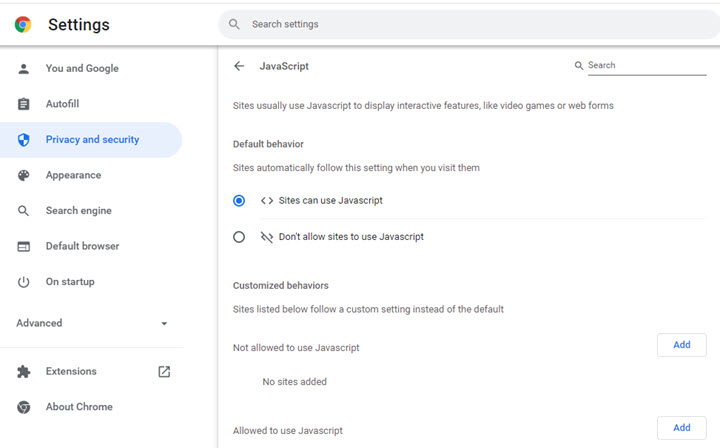Click the Privacy and security shield icon

[24, 140]
